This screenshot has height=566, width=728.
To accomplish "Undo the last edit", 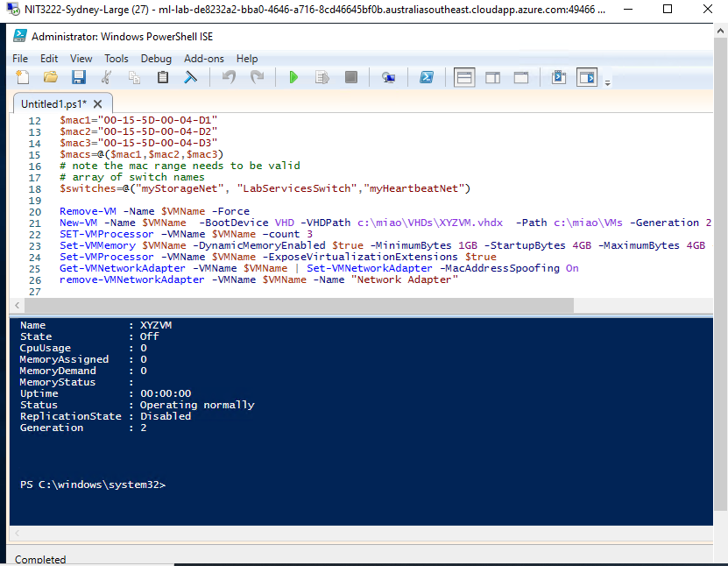I will tap(229, 77).
